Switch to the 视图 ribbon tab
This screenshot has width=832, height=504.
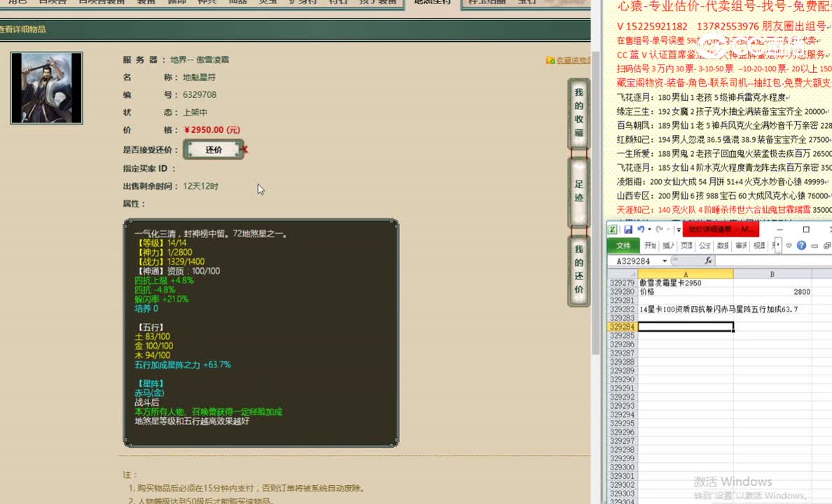click(x=760, y=246)
